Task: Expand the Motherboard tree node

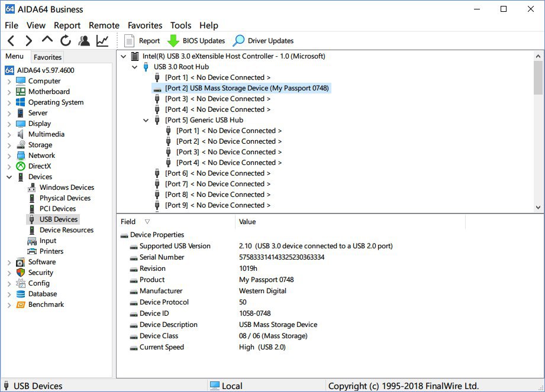Action: (9, 92)
